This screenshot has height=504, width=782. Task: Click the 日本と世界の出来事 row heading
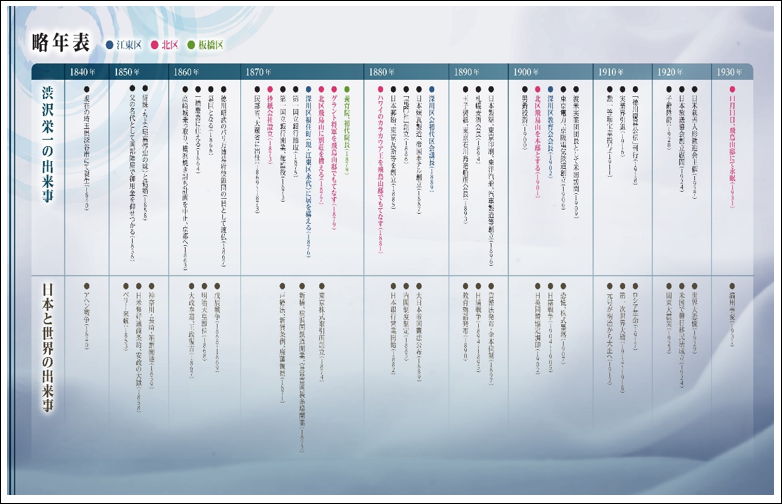pyautogui.click(x=48, y=348)
